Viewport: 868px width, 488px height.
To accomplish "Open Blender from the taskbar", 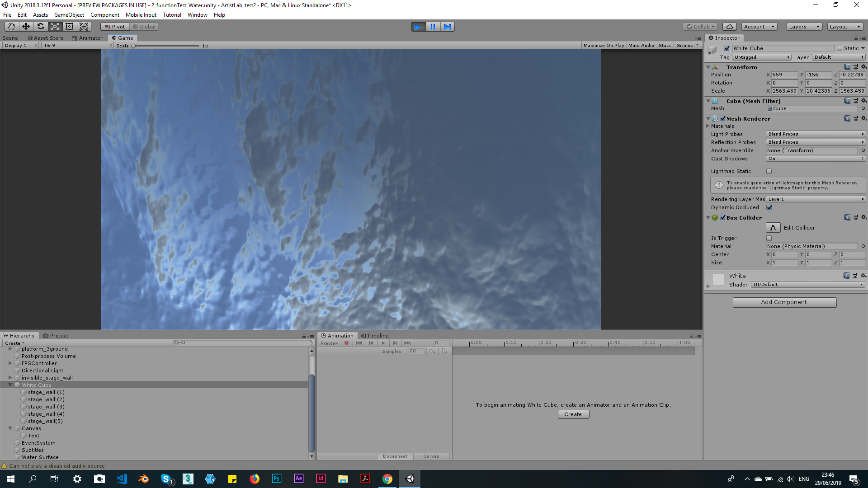I will click(144, 479).
